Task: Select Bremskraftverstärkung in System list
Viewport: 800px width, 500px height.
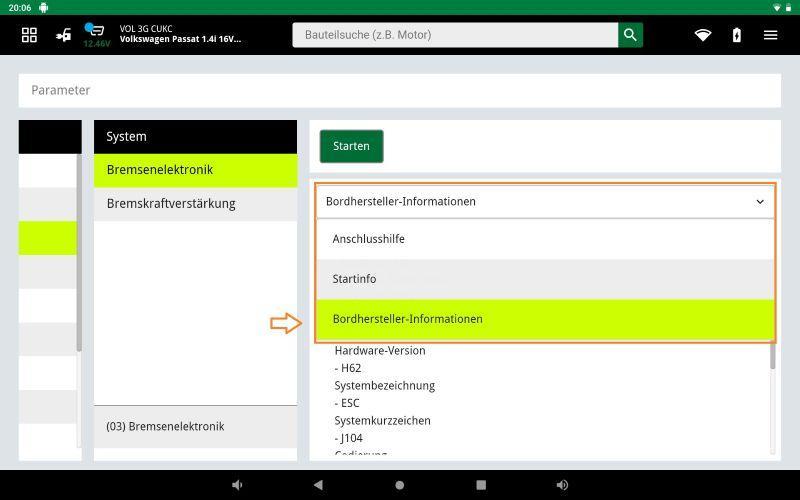Action: 195,204
